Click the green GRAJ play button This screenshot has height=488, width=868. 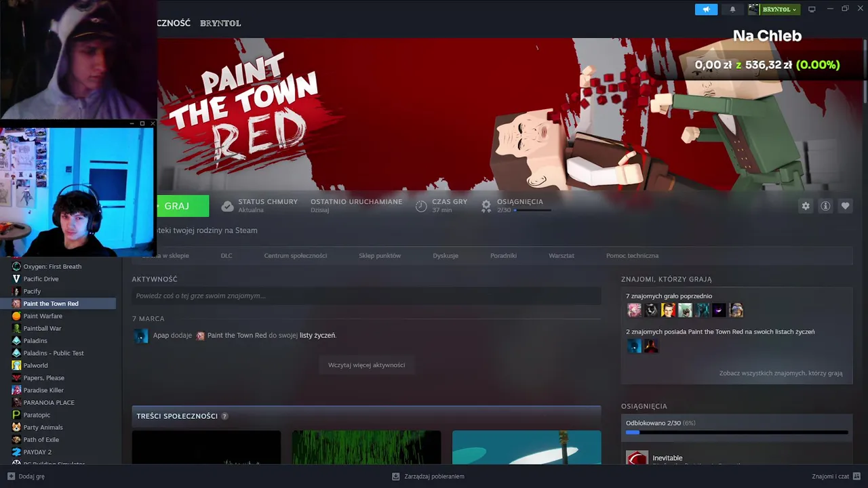183,206
